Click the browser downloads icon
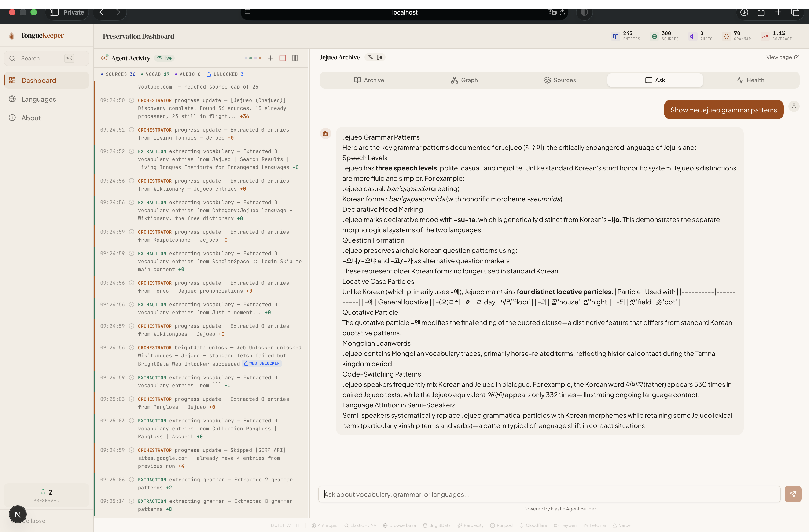Viewport: 809px width, 532px height. coord(744,12)
